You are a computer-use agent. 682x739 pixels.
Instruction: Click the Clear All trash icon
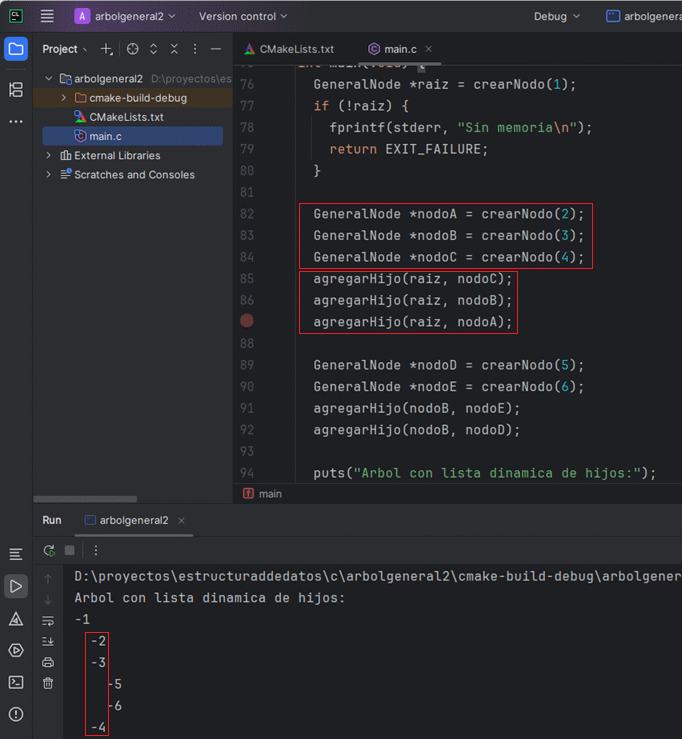click(x=48, y=683)
